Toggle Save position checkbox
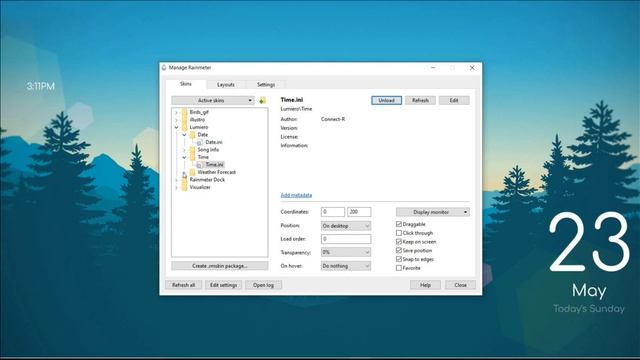 pyautogui.click(x=399, y=251)
